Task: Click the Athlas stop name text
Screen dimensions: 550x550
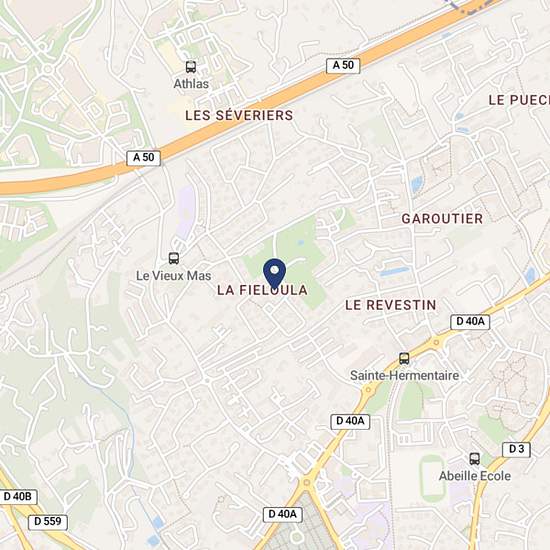Action: coord(191,84)
